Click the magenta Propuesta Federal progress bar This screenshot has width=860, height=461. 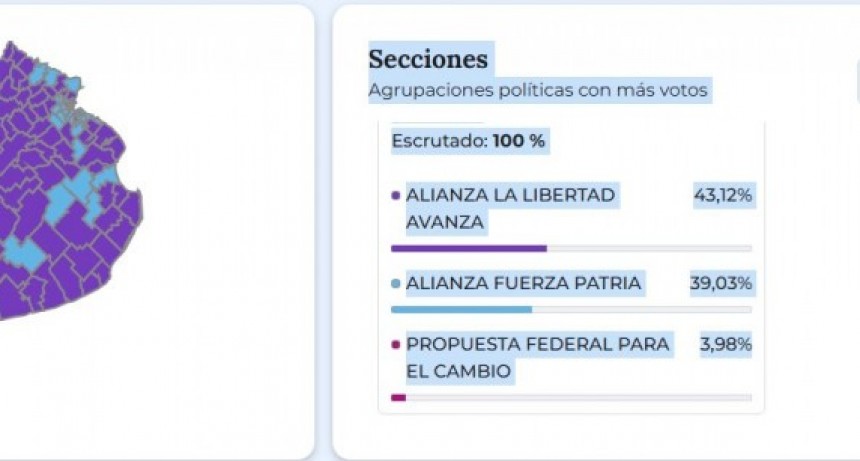point(398,397)
